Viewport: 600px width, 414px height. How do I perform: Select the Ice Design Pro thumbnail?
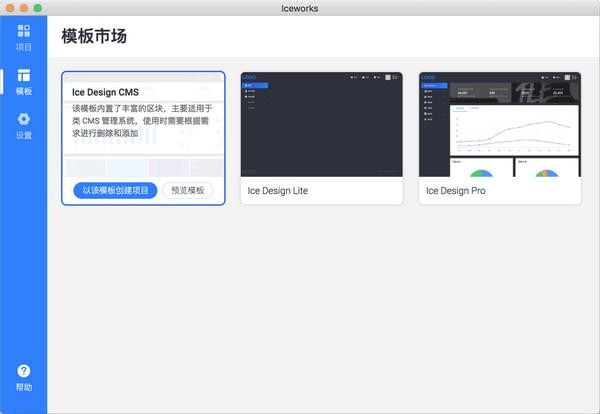click(500, 124)
